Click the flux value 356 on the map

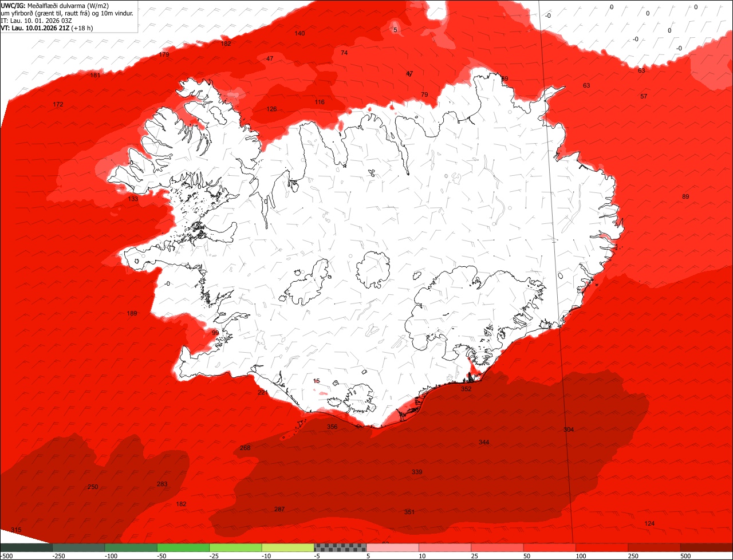pos(332,427)
